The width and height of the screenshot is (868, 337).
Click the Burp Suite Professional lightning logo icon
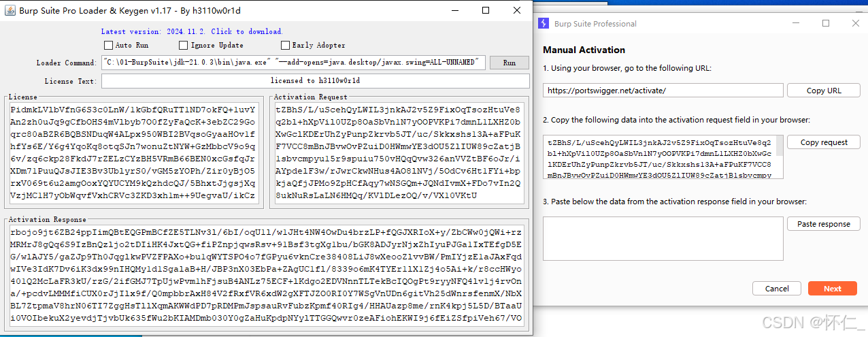point(544,23)
